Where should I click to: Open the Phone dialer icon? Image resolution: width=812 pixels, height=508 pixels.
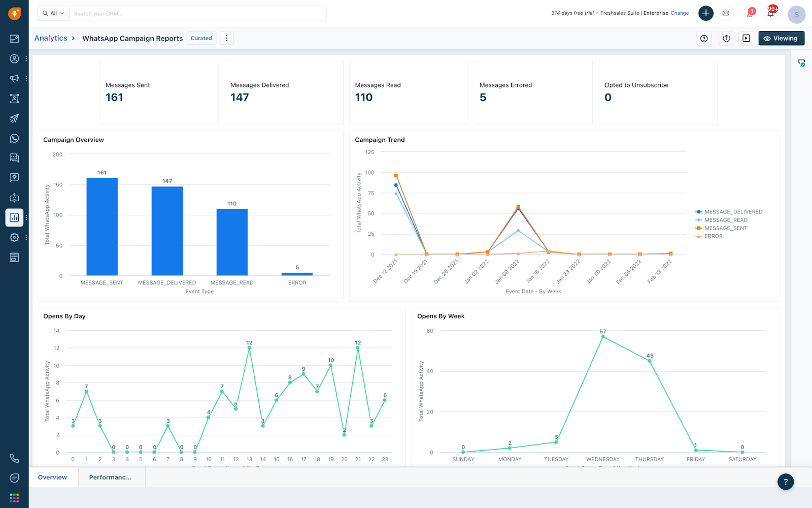(x=14, y=458)
